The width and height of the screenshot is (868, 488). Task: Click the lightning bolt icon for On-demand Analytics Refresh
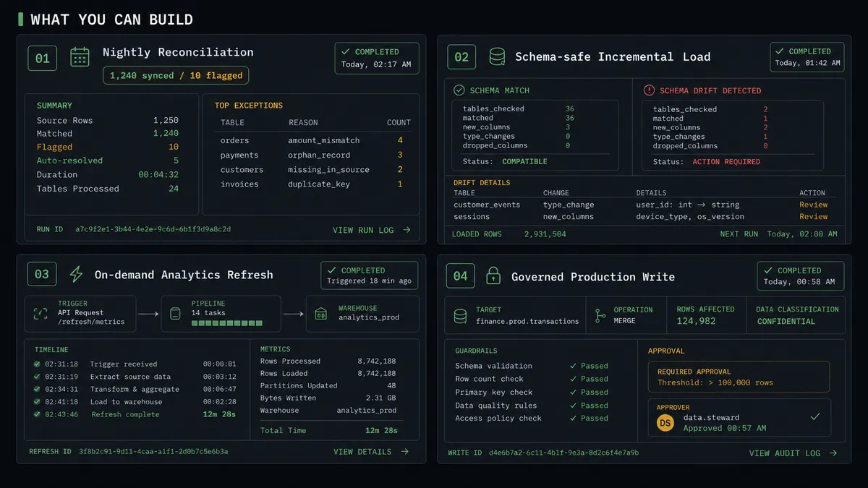coord(76,274)
